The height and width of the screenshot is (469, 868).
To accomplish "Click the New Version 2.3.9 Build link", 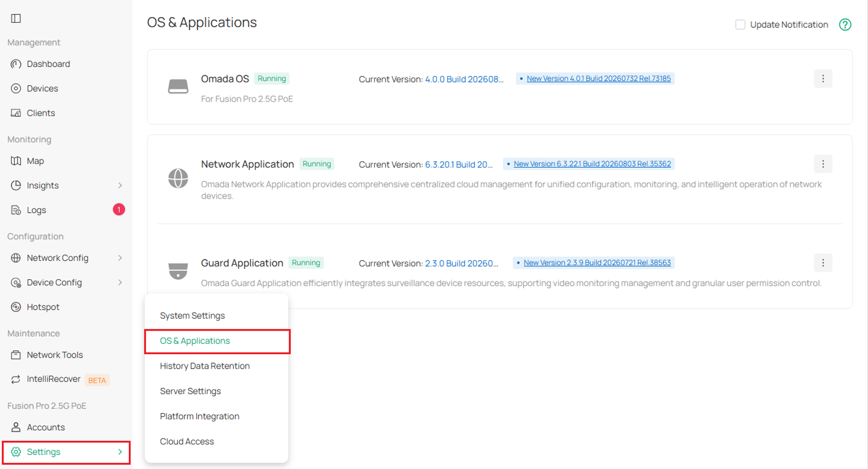I will tap(597, 263).
